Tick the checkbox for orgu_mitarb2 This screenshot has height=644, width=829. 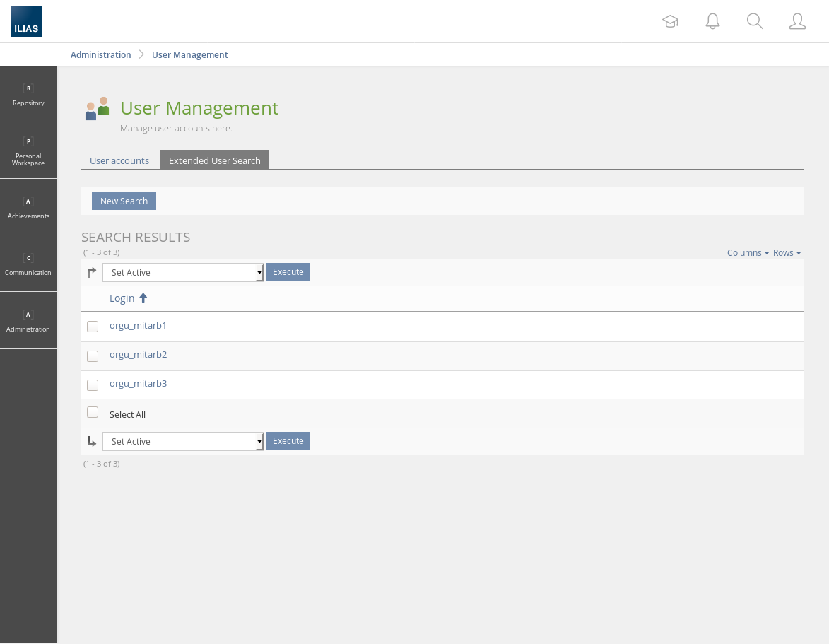(93, 356)
